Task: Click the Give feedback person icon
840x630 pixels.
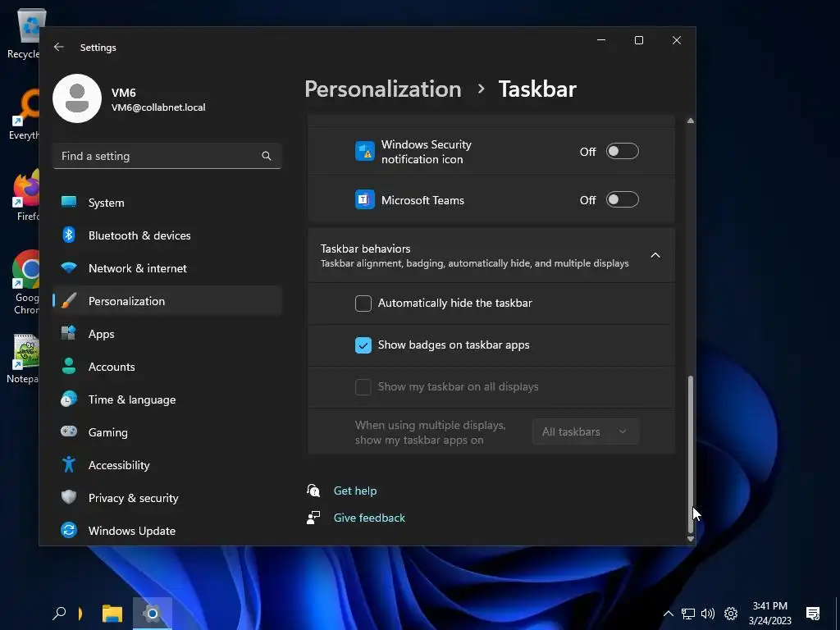Action: coord(313,518)
